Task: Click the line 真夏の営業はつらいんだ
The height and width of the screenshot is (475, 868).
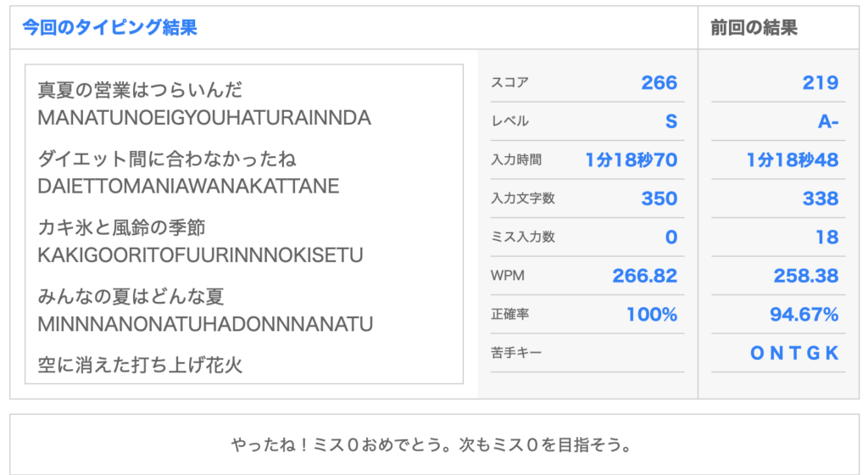Action: pyautogui.click(x=140, y=90)
